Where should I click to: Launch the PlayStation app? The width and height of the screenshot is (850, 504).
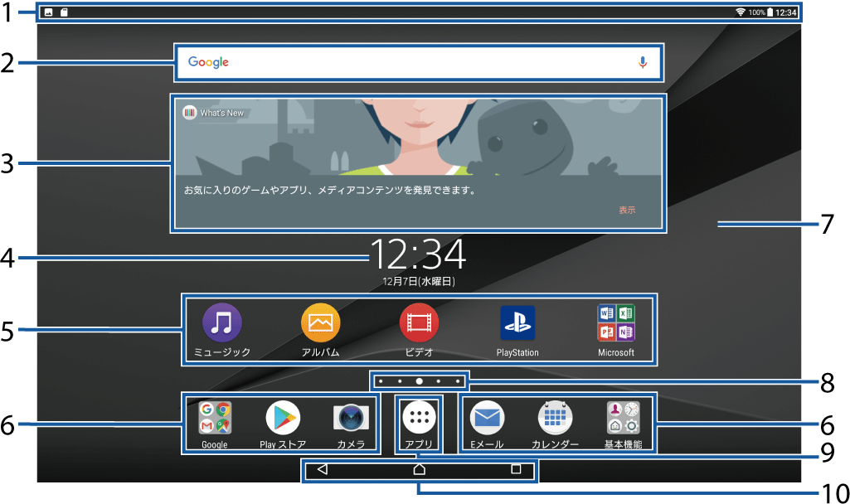coord(517,323)
